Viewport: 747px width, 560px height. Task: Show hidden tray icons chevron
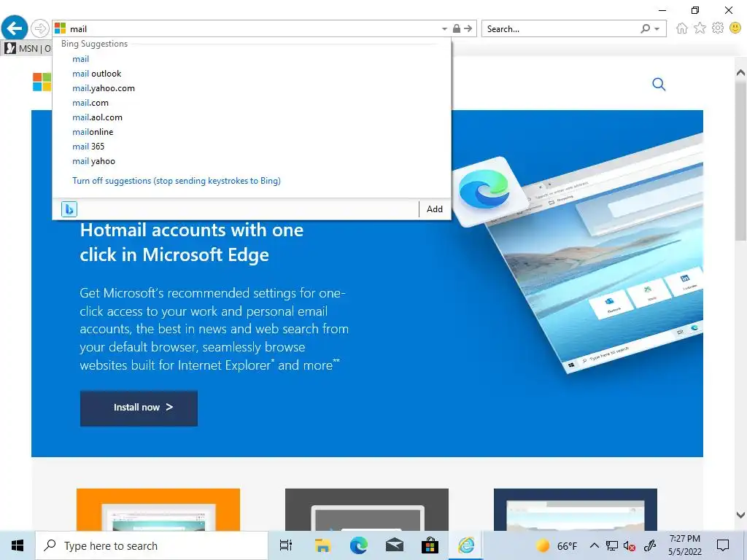(594, 545)
